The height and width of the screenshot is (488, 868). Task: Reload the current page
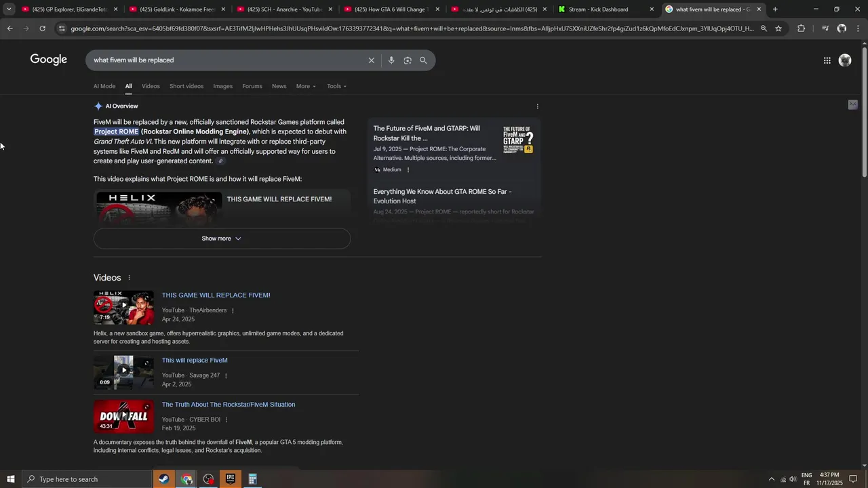tap(42, 28)
